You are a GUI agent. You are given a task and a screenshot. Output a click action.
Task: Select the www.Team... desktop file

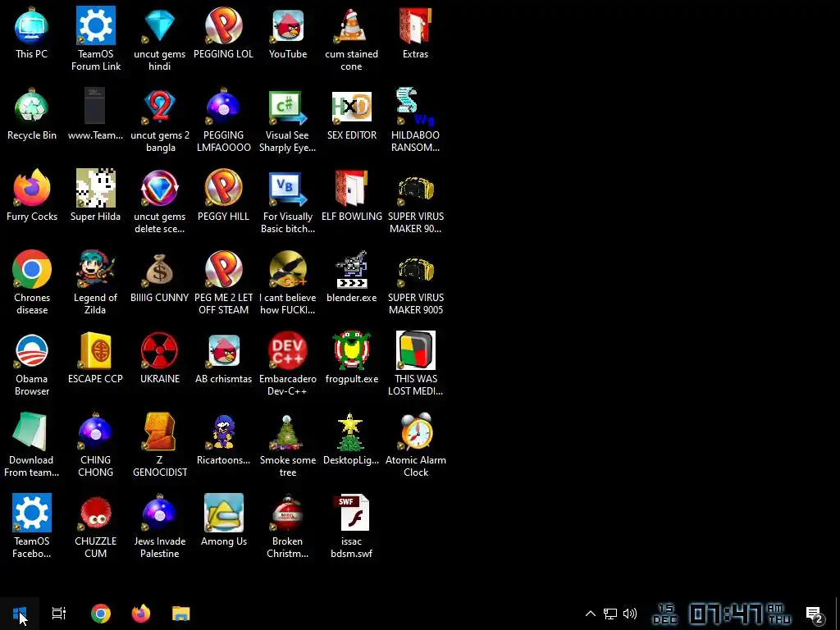[x=95, y=113]
